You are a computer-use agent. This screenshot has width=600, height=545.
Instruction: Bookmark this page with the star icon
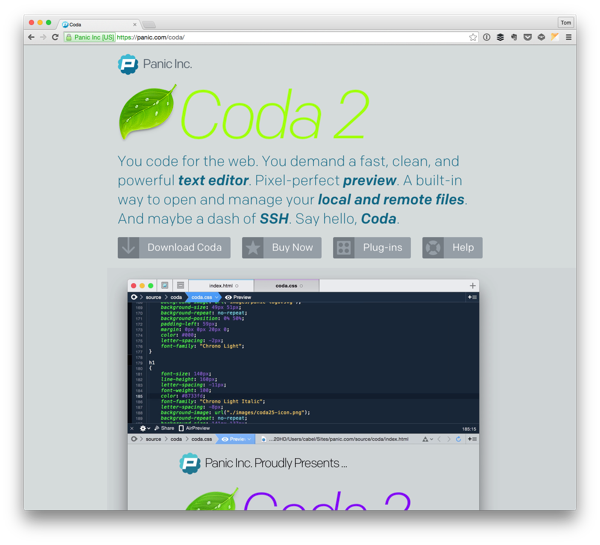pos(473,37)
